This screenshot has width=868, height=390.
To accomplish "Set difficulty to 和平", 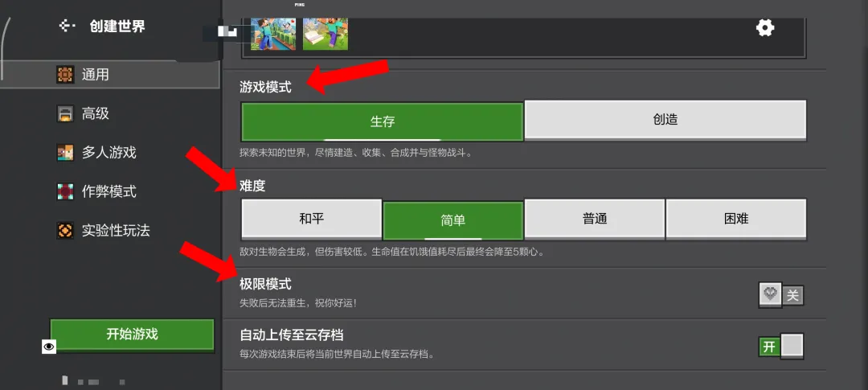I will pos(312,219).
